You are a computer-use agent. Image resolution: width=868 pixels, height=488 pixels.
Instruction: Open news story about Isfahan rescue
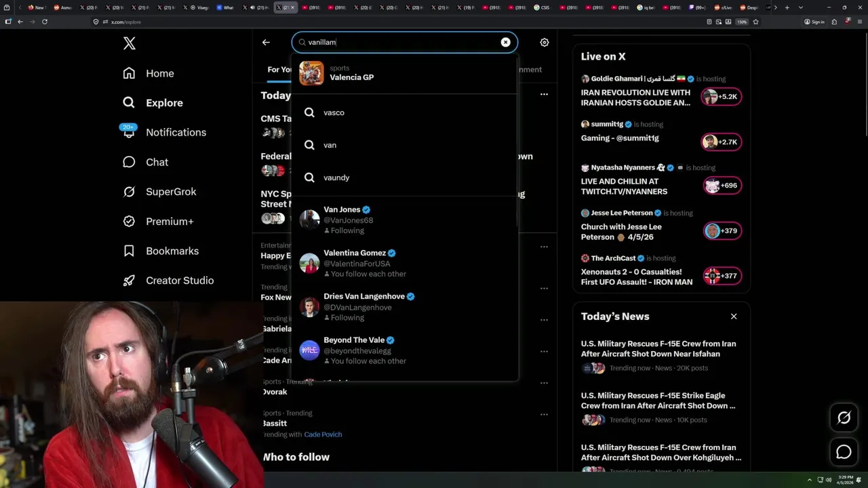658,348
